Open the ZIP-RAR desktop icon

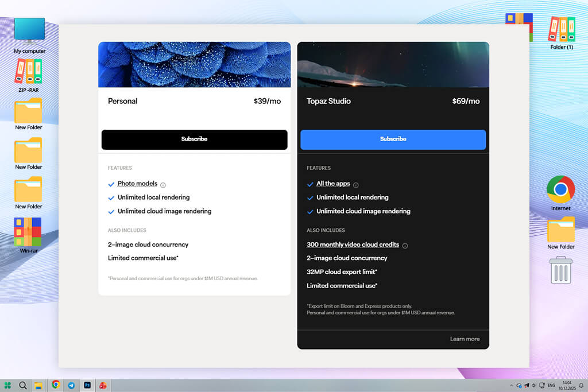click(x=29, y=75)
